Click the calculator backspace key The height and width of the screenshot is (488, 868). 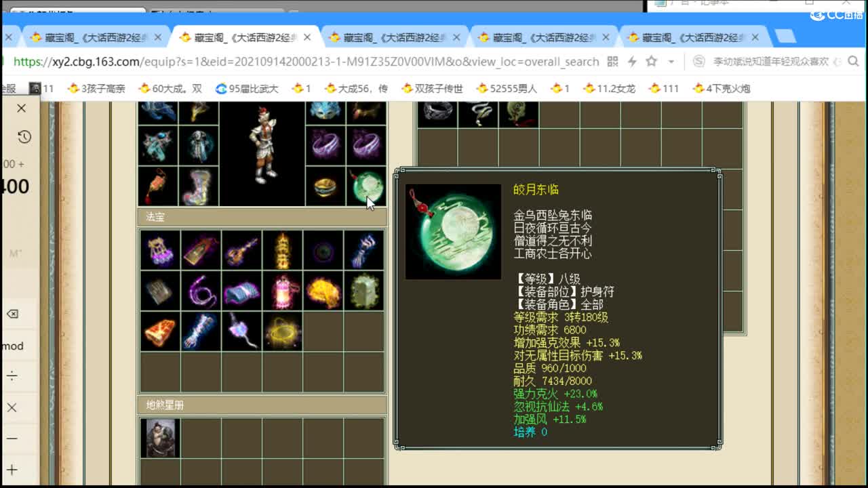point(12,314)
